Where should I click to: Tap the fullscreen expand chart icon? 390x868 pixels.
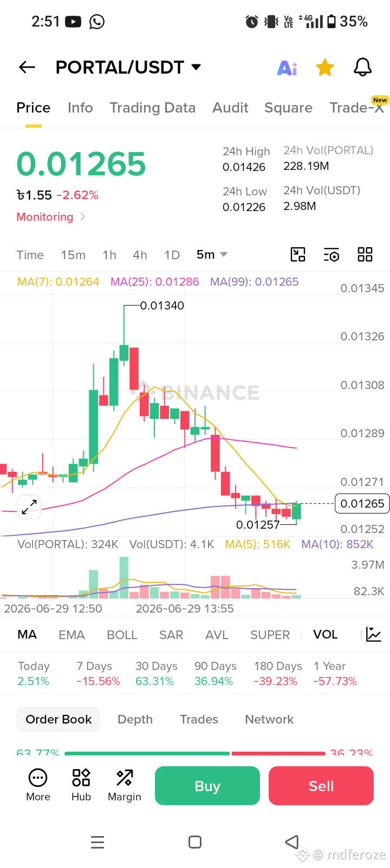pos(29,507)
